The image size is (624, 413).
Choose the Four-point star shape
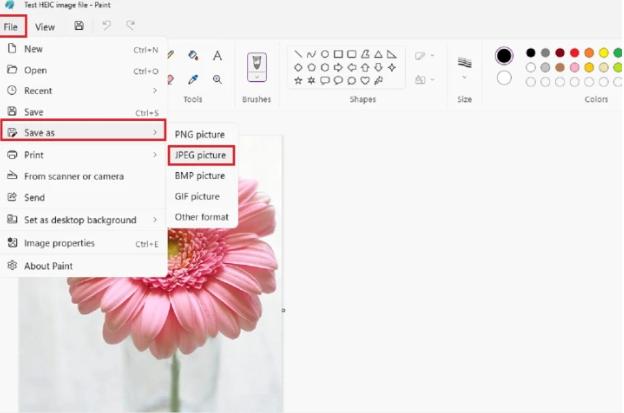[x=392, y=68]
